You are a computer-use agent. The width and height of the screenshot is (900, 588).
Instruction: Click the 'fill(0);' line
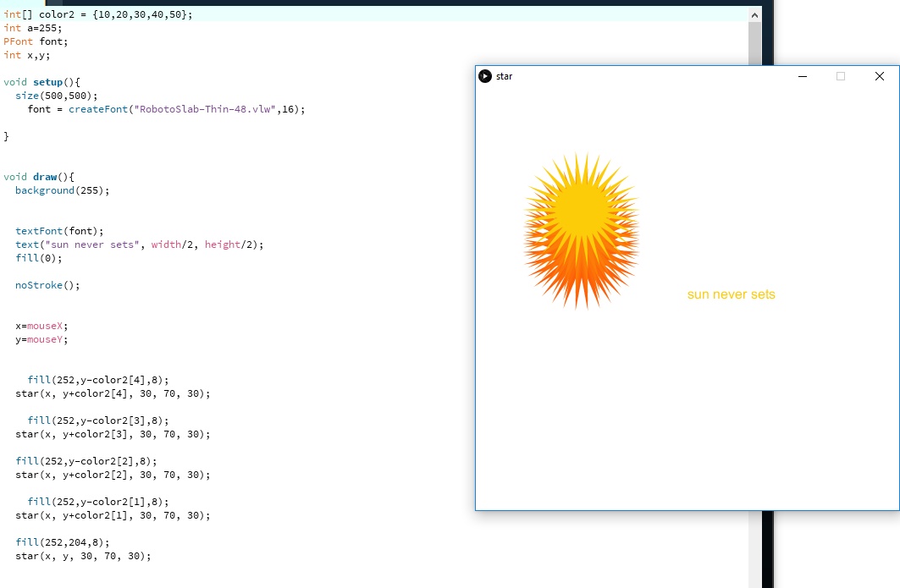(38, 258)
